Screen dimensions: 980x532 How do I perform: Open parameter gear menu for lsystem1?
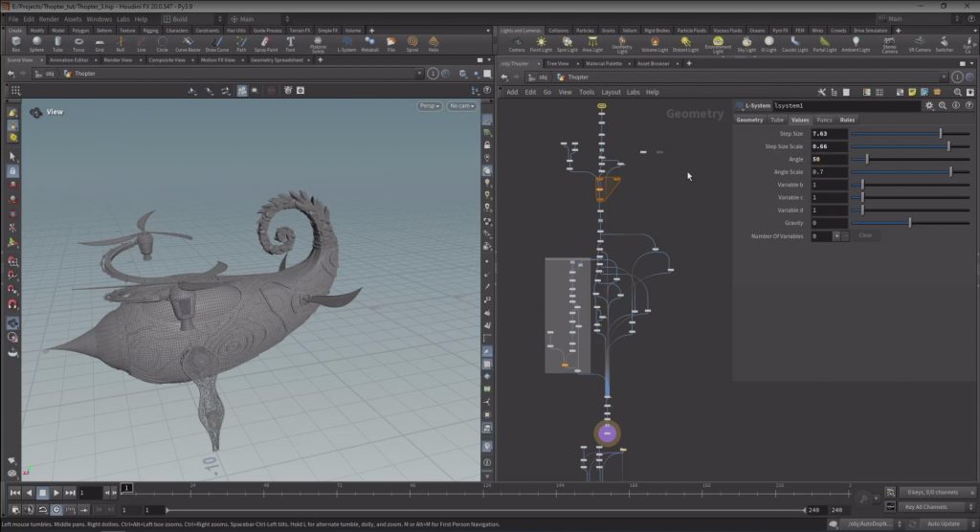click(928, 105)
